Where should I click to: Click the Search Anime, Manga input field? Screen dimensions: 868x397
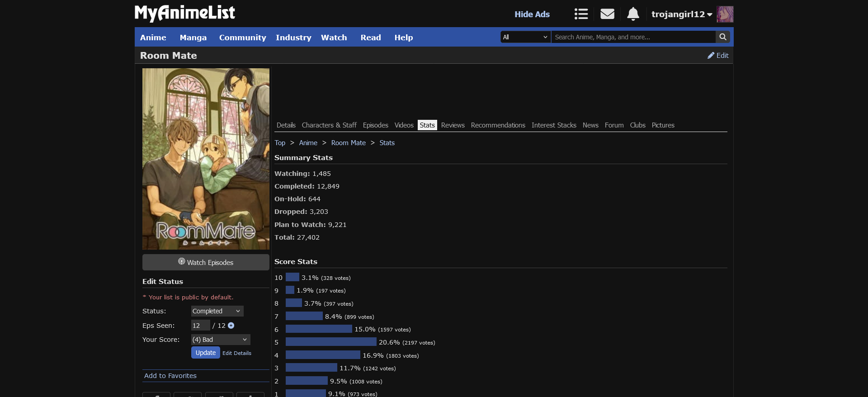[633, 37]
